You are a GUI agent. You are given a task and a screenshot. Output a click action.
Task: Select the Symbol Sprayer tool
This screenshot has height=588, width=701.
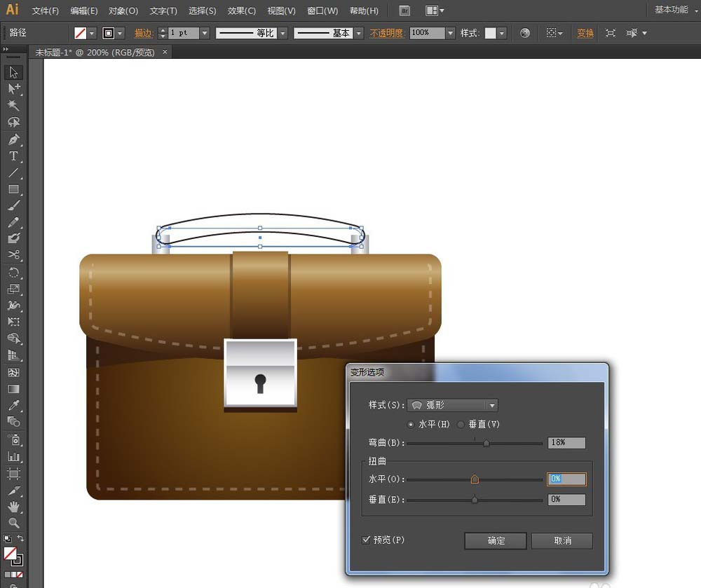13,440
